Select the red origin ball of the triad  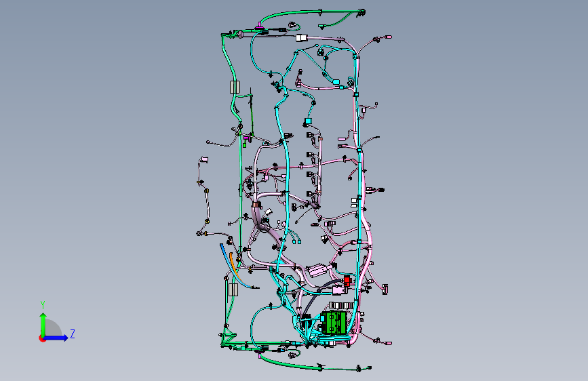point(42,338)
